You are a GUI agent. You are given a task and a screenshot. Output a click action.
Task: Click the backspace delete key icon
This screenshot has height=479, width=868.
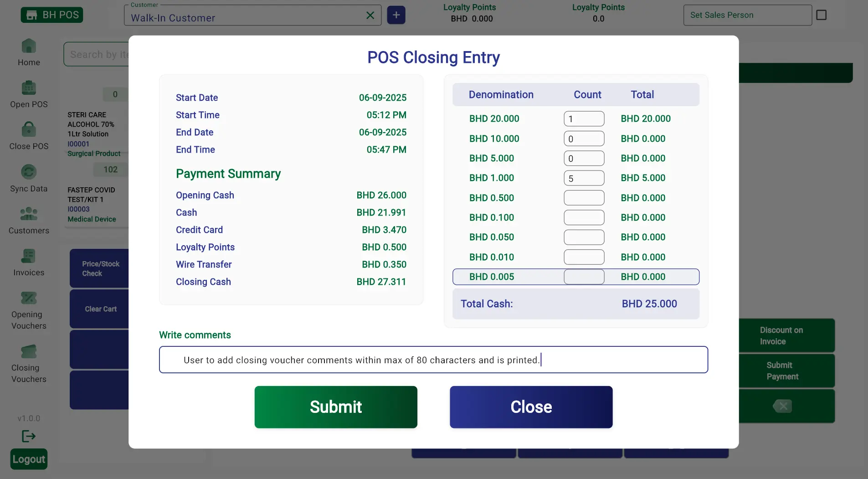[782, 406]
